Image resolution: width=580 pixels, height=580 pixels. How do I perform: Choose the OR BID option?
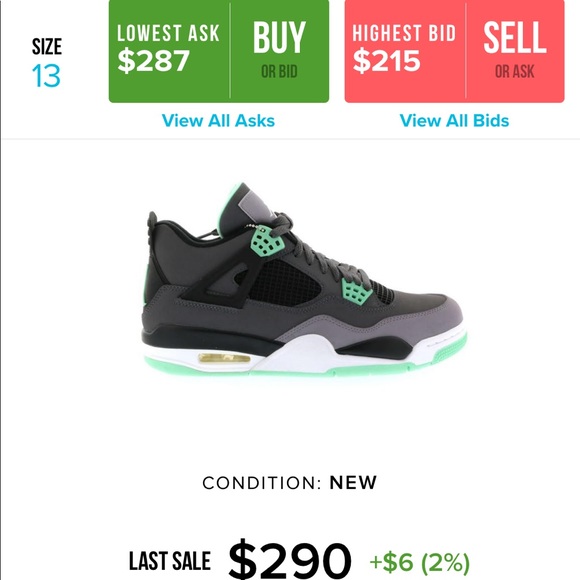279,71
